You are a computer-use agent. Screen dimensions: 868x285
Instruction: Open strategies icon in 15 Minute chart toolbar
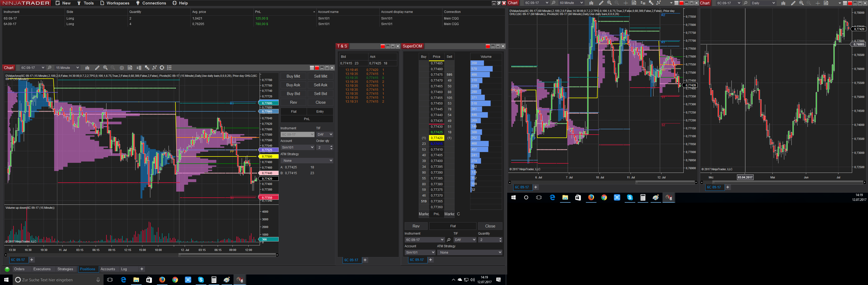[x=154, y=68]
